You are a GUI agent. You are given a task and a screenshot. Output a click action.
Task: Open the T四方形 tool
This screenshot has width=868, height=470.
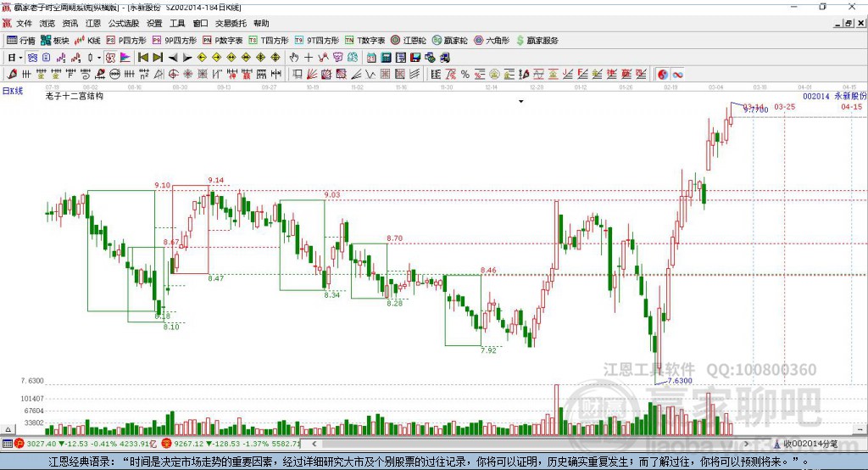point(269,41)
